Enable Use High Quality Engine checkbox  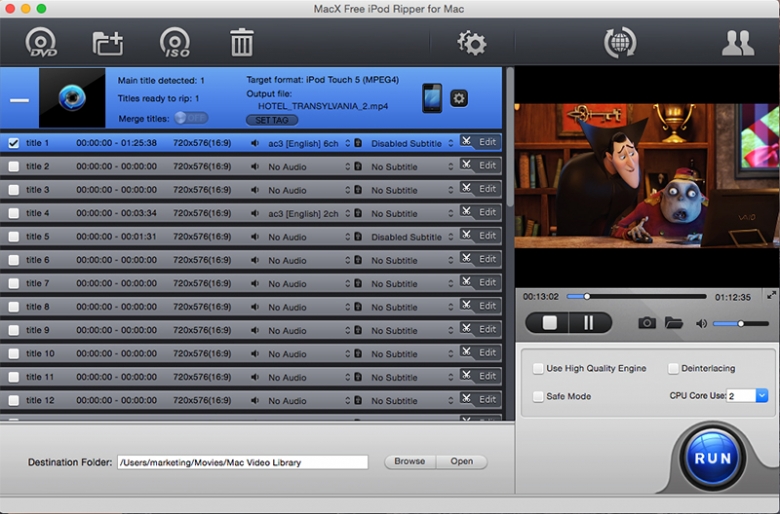(538, 369)
